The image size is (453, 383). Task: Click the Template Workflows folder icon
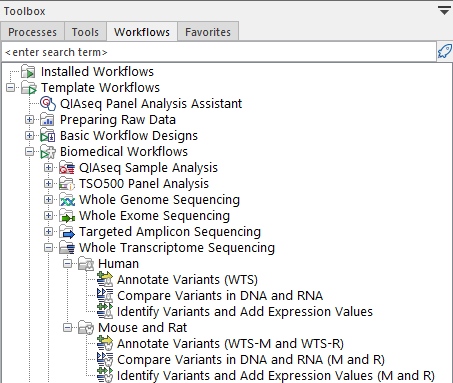(29, 88)
